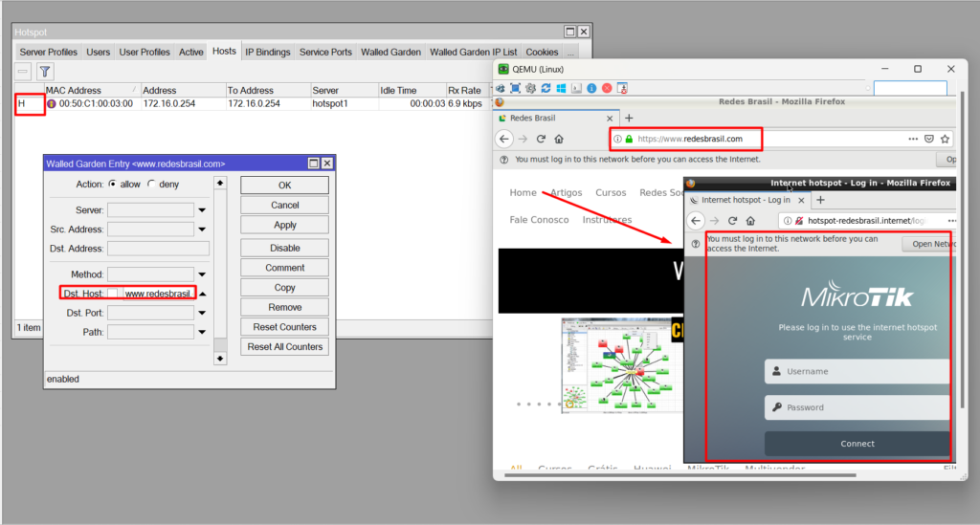Bookmark the Redes Brasil page with star

tap(945, 139)
